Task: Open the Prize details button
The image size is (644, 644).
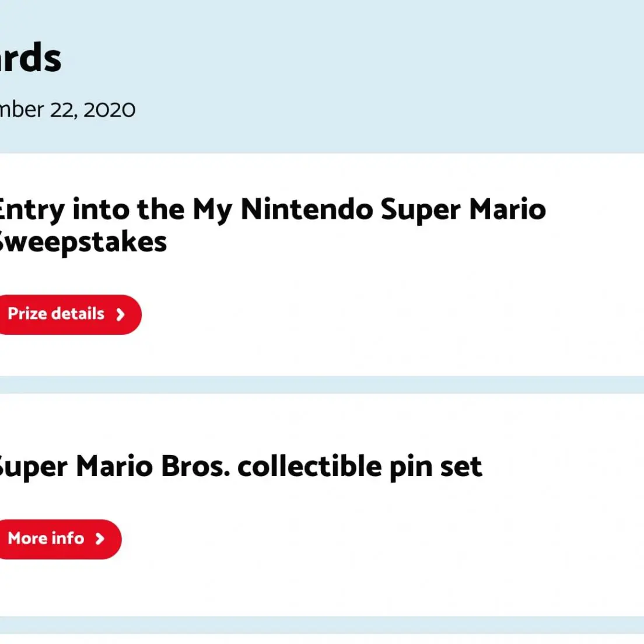Action: (67, 314)
